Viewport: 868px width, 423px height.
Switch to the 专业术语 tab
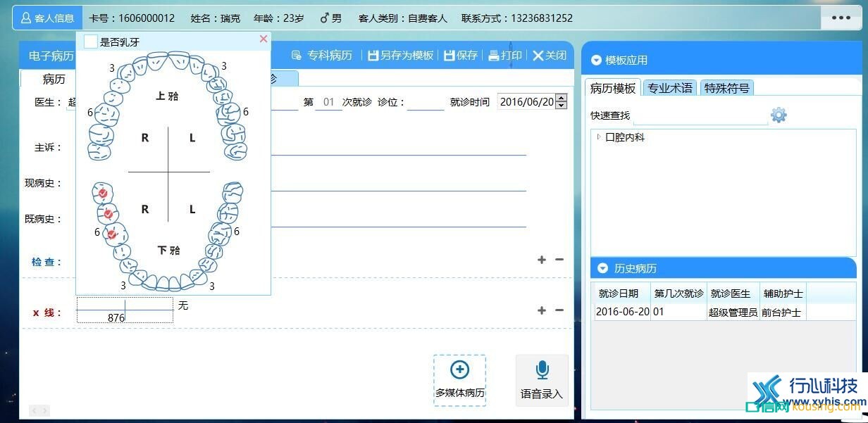670,88
